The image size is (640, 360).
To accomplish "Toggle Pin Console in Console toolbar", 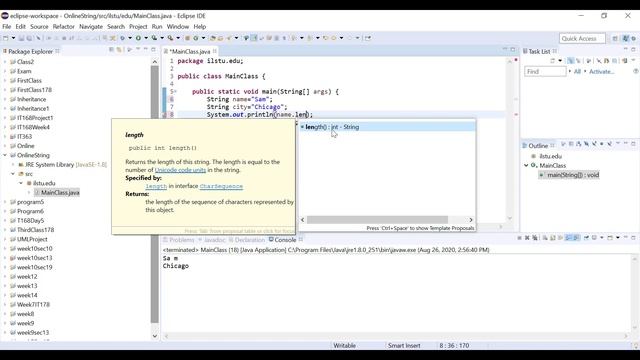I will (x=586, y=238).
